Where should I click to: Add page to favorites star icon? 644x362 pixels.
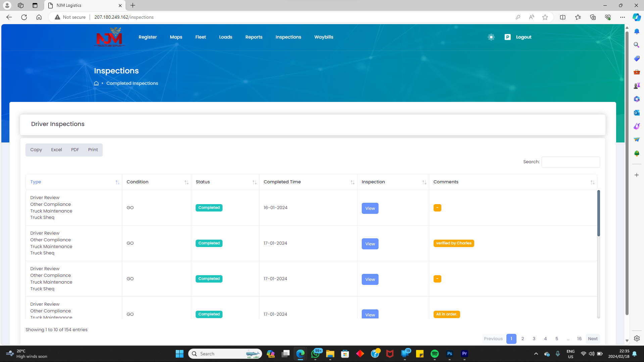point(545,17)
